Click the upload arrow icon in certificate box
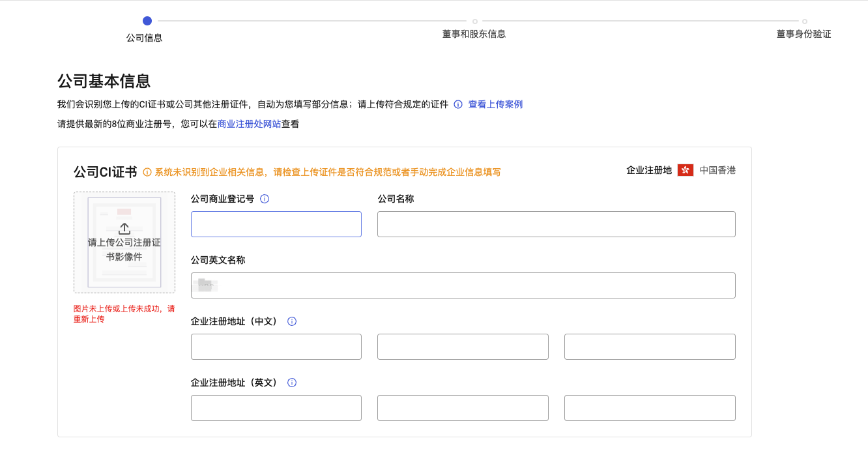The image size is (868, 451). tap(124, 228)
